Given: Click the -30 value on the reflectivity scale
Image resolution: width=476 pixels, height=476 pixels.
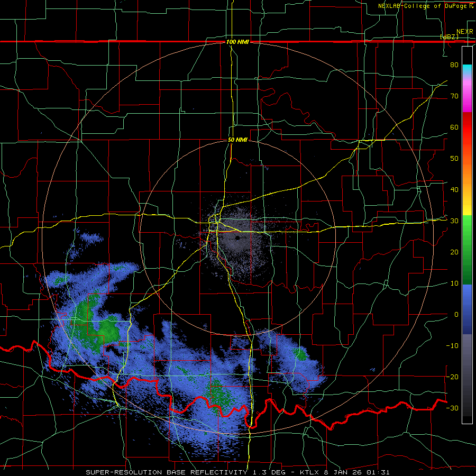Looking at the screenshot, I should pos(452,408).
